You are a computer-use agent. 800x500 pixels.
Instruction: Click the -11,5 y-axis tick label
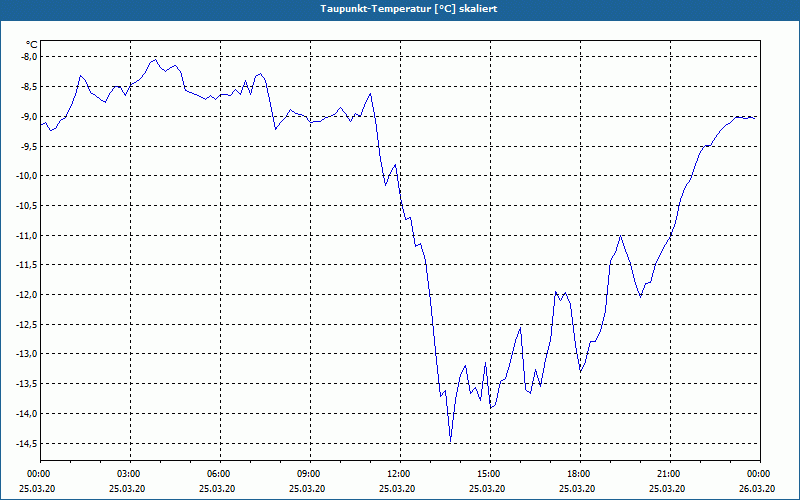pos(27,265)
